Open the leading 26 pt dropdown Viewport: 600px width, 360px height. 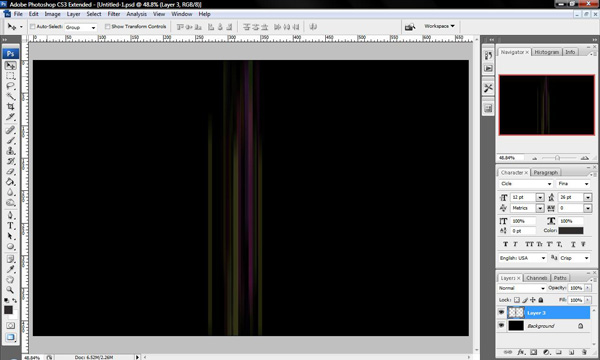588,197
